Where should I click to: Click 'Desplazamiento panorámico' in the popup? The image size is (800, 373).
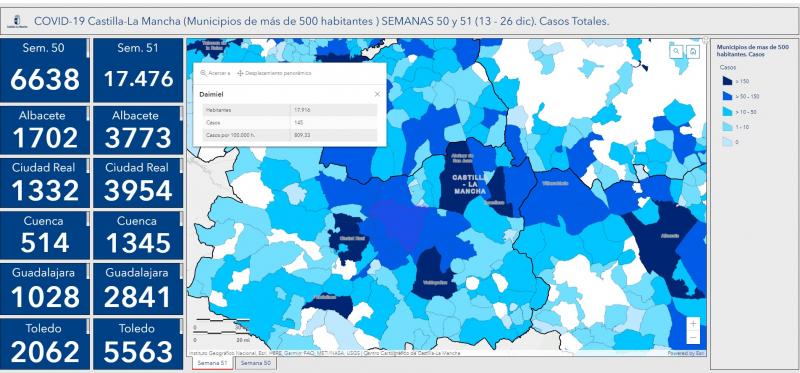pos(274,73)
